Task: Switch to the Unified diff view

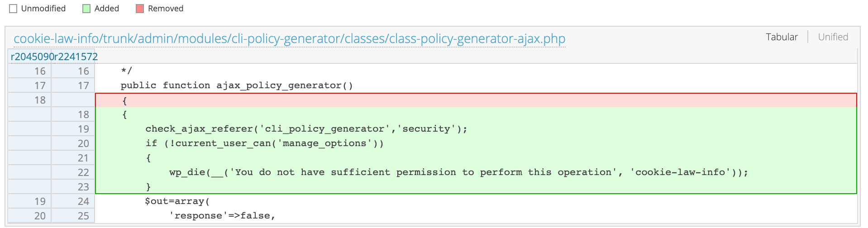Action: click(x=833, y=37)
